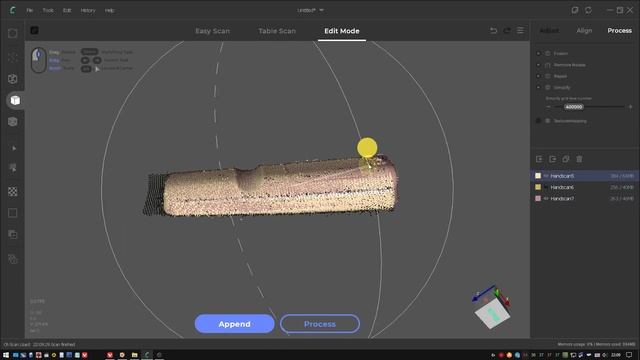Click the outlined Process button at bottom
Screen dimensions: 640x360
tap(320, 324)
